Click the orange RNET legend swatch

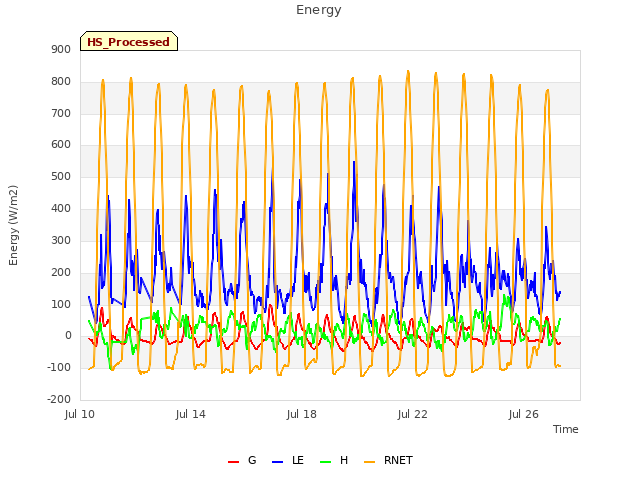tap(369, 462)
